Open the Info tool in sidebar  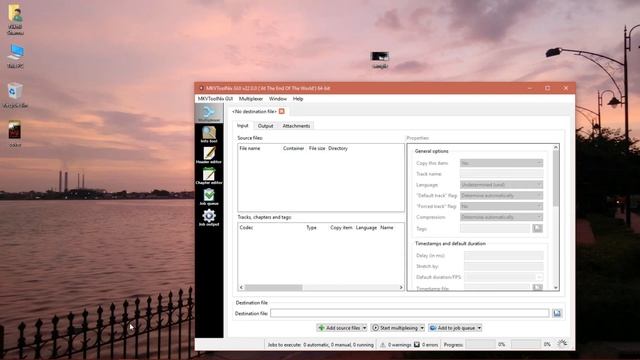point(209,134)
